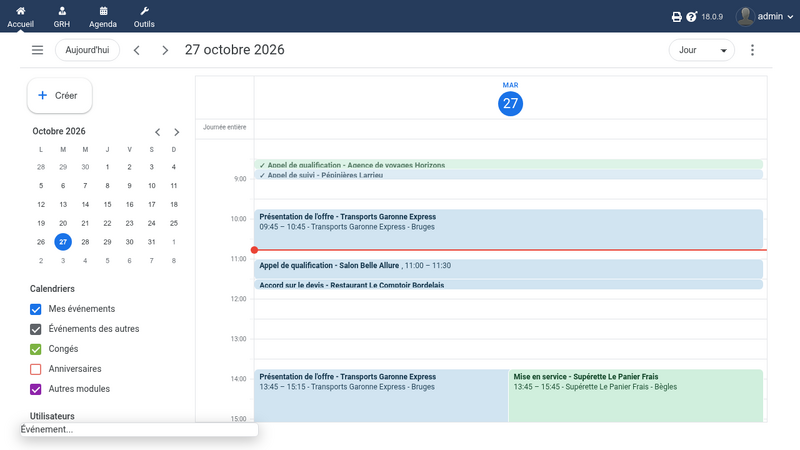Open Accord sur le devis Restaurant event
Image resolution: width=800 pixels, height=450 pixels.
pos(508,285)
